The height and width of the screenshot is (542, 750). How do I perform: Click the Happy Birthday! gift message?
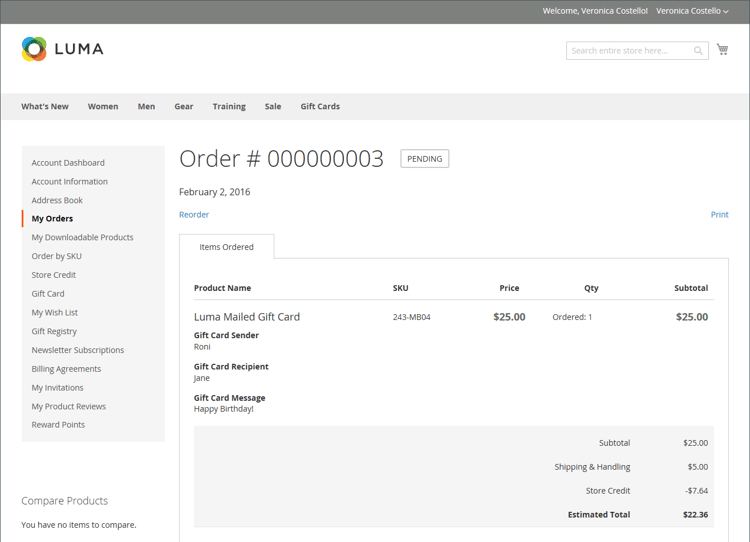click(223, 409)
